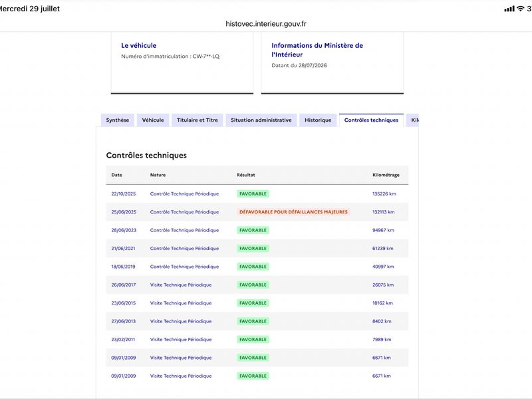
Task: Click the 135226 km mileage value
Action: pyautogui.click(x=384, y=194)
